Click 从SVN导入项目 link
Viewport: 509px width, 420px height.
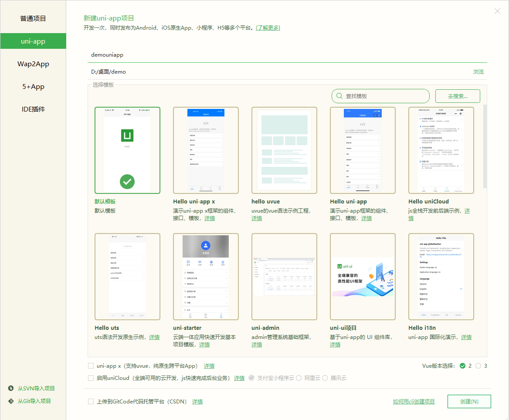(x=36, y=389)
